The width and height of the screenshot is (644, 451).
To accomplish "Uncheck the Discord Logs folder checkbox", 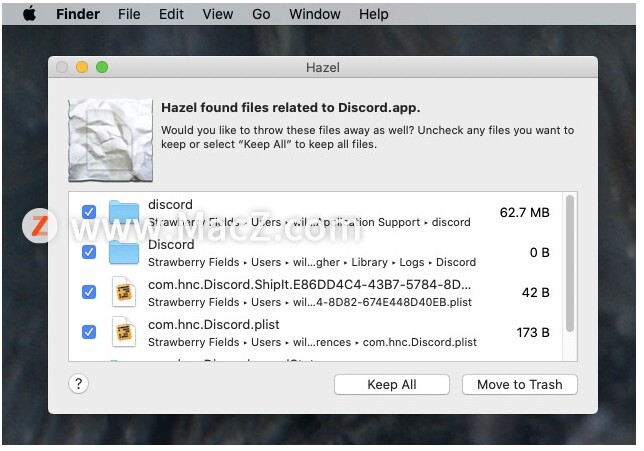I will pyautogui.click(x=89, y=252).
